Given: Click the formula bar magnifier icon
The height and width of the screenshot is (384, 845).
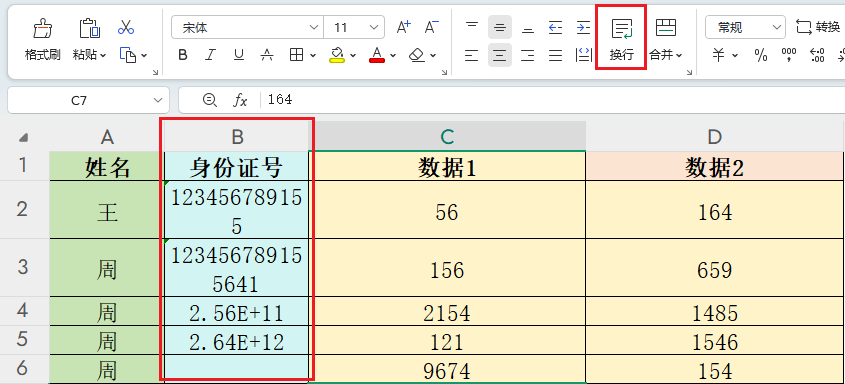Looking at the screenshot, I should point(209,100).
